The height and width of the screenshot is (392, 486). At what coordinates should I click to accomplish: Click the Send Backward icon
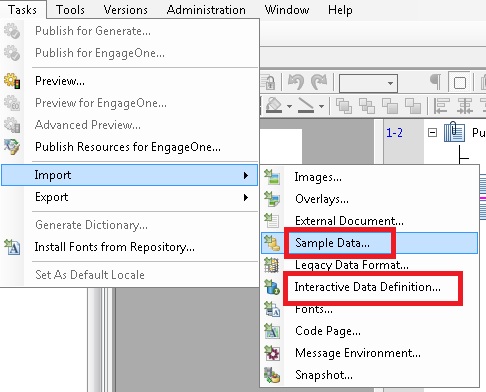click(x=390, y=106)
